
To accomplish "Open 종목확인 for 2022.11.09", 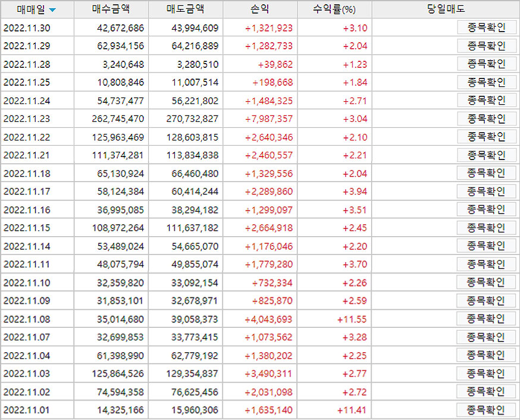I will point(486,300).
